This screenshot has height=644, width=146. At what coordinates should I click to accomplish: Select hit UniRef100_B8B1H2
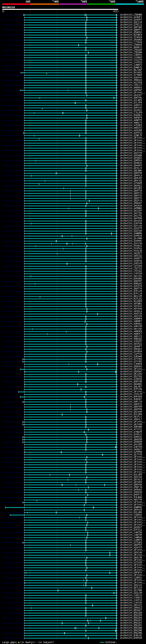131,284
